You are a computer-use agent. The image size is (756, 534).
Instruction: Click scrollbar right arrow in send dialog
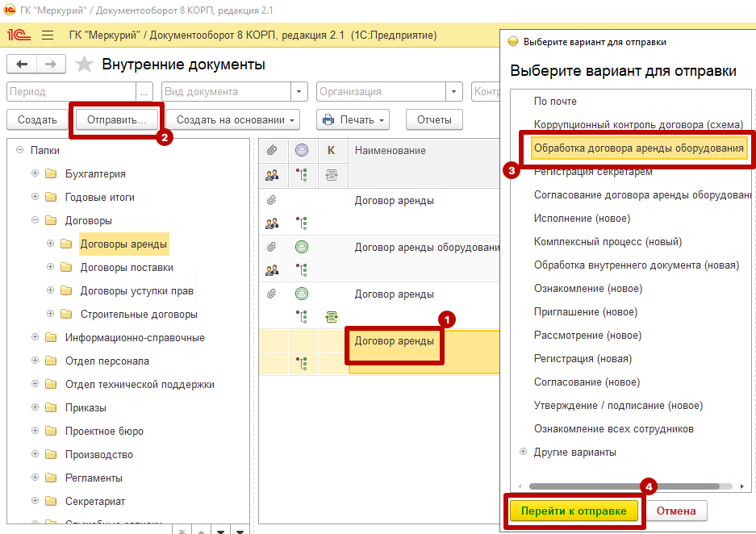coord(742,486)
